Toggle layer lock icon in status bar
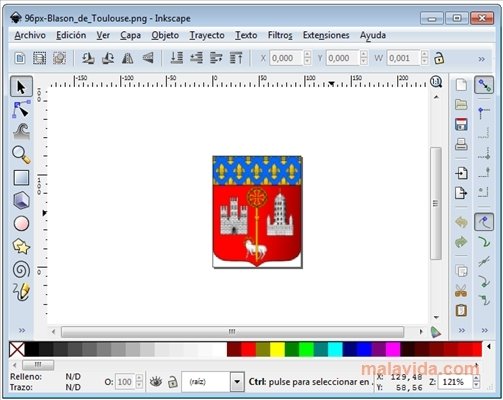The height and width of the screenshot is (400, 503). tap(172, 382)
